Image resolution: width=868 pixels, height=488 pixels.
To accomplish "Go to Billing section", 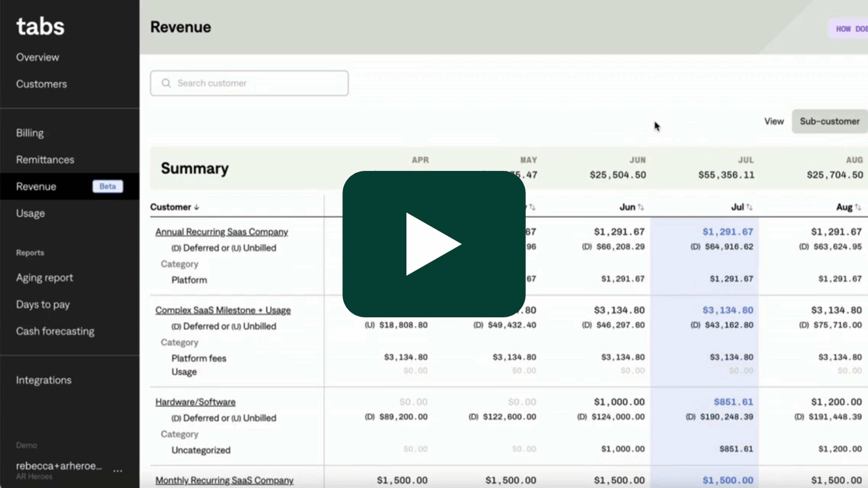I will 30,133.
